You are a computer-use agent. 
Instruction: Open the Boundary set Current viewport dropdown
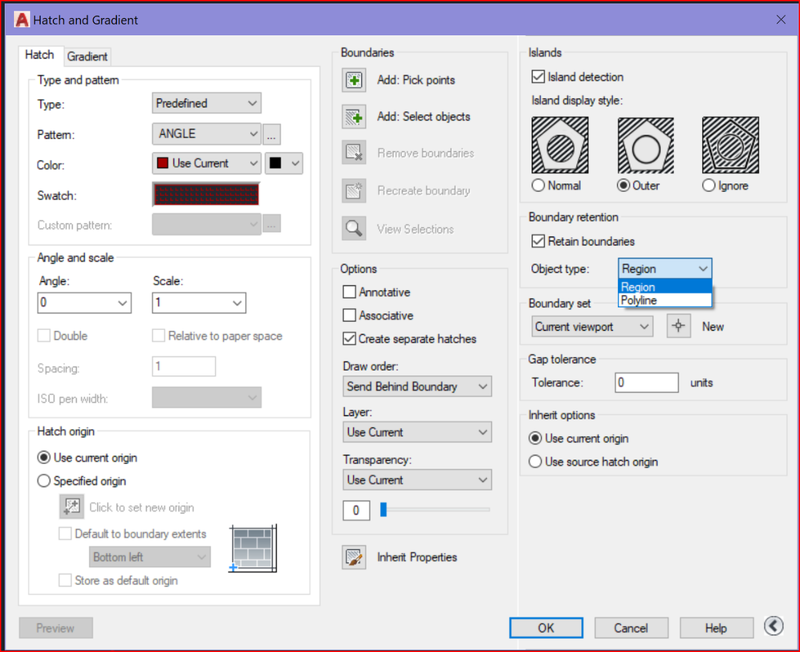point(592,326)
